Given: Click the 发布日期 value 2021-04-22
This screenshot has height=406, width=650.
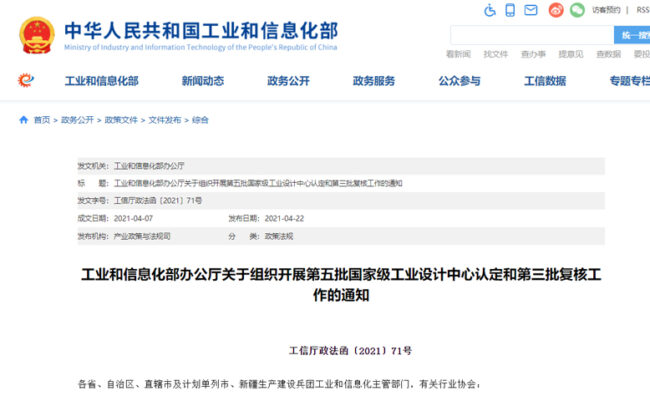Looking at the screenshot, I should pyautogui.click(x=284, y=219).
